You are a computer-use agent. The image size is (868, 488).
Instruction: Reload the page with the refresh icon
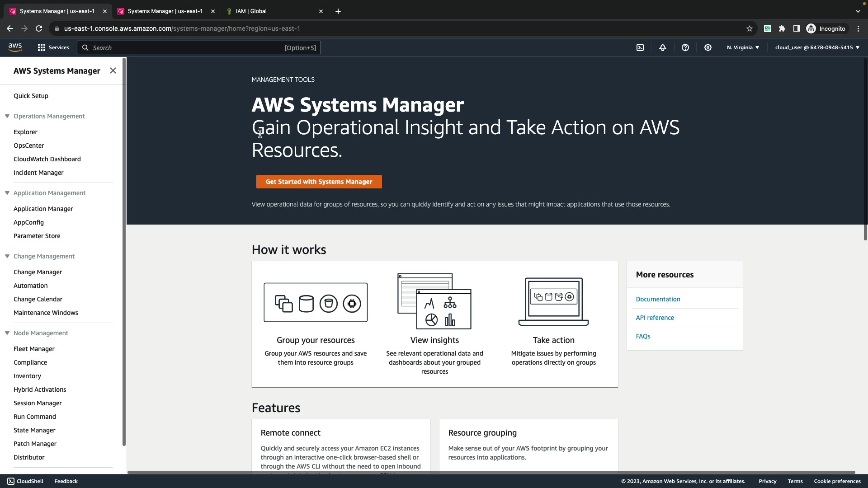[x=39, y=28]
